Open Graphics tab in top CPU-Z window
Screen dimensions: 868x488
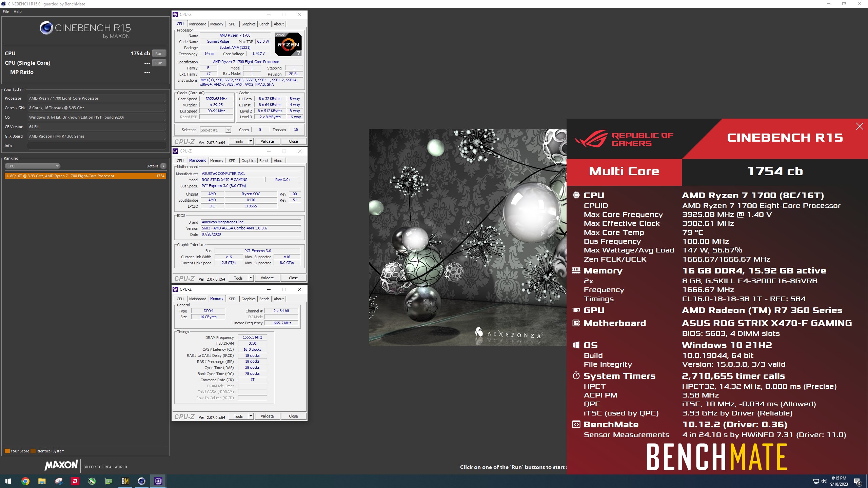[249, 24]
